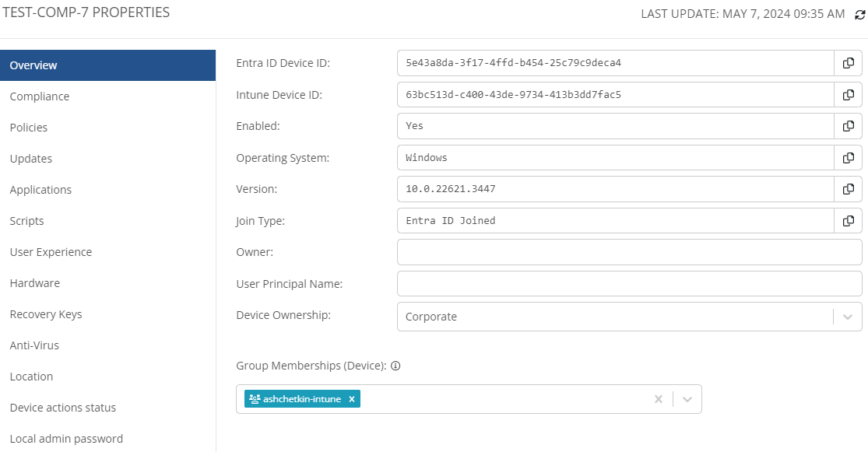Click the Operating System field showing Windows
Screen dimensions: 868x452
click(616, 158)
